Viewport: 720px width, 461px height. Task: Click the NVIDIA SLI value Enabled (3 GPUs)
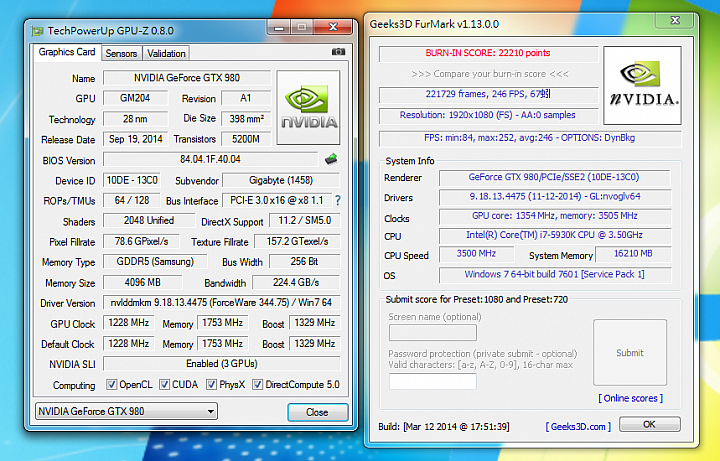pos(221,364)
